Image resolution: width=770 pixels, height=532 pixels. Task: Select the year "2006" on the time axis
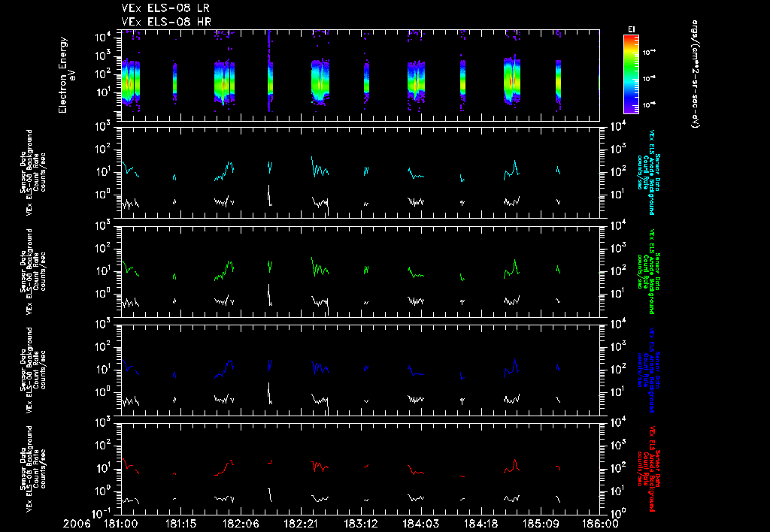[x=77, y=524]
